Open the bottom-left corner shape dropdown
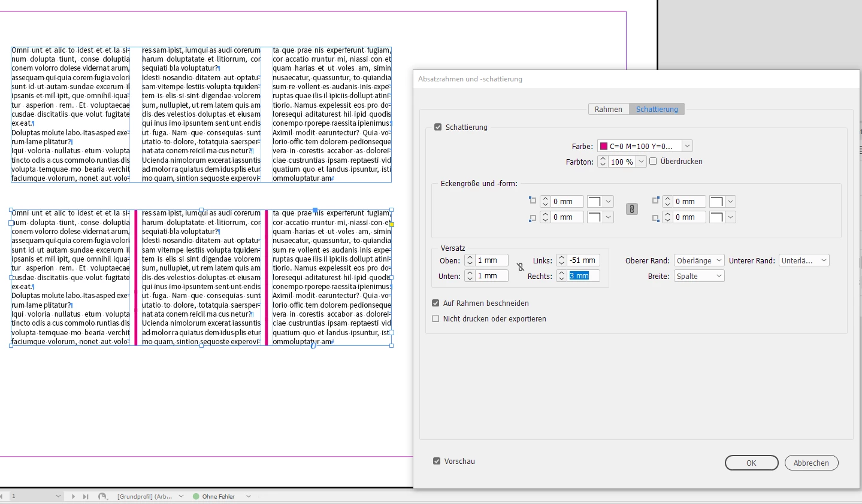The image size is (862, 504). (609, 217)
